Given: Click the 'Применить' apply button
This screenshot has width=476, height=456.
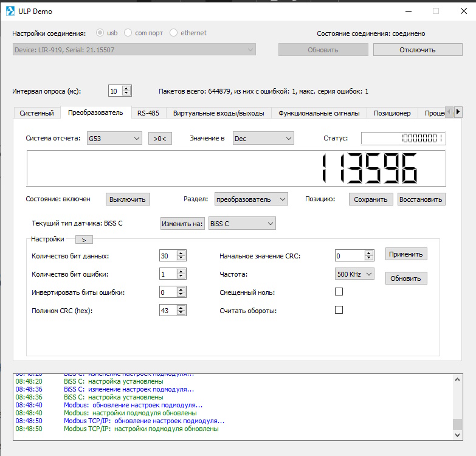Looking at the screenshot, I should pos(406,254).
